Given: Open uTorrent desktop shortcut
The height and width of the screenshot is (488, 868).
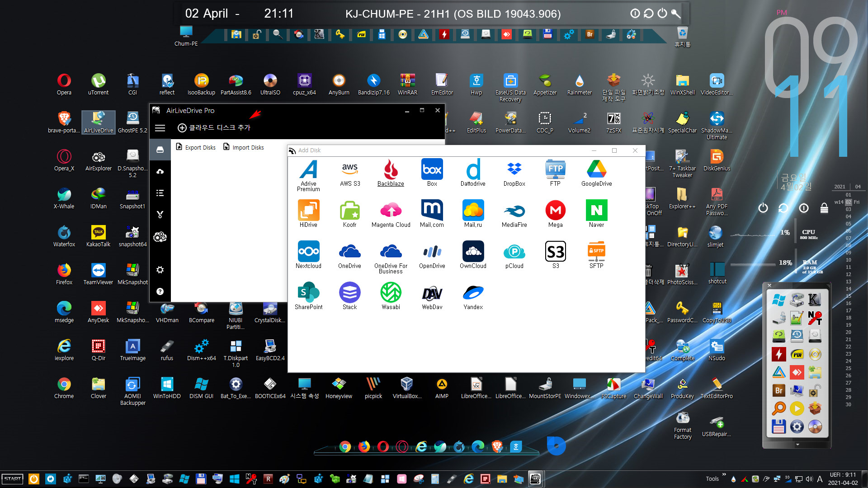Looking at the screenshot, I should 98,84.
